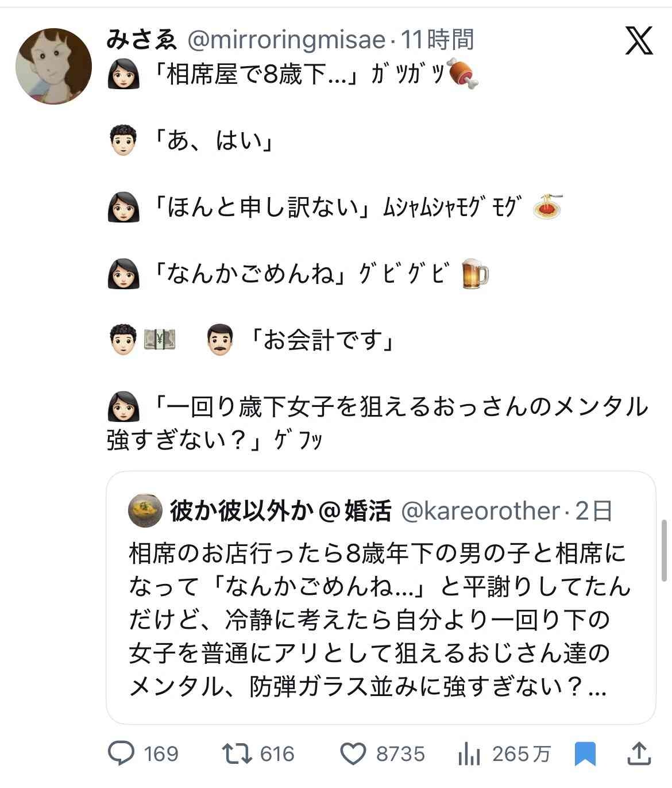Tap the share upload icon
Screen dimensions: 672x788
pyautogui.click(x=640, y=754)
